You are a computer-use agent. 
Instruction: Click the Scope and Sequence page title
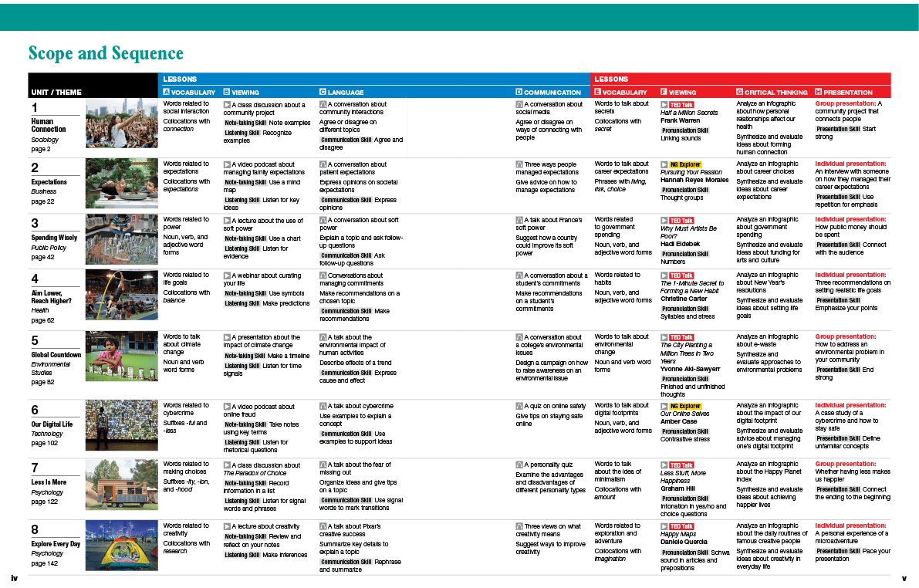click(106, 53)
